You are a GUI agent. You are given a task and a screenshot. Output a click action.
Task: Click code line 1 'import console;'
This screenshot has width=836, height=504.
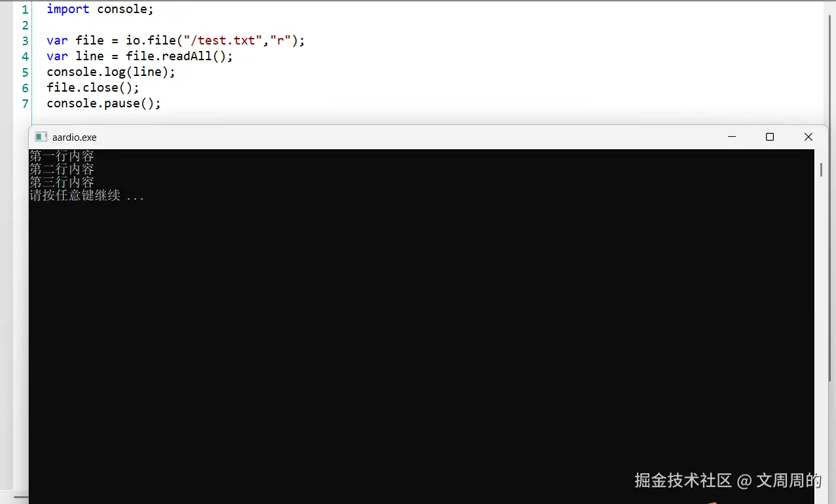click(100, 9)
